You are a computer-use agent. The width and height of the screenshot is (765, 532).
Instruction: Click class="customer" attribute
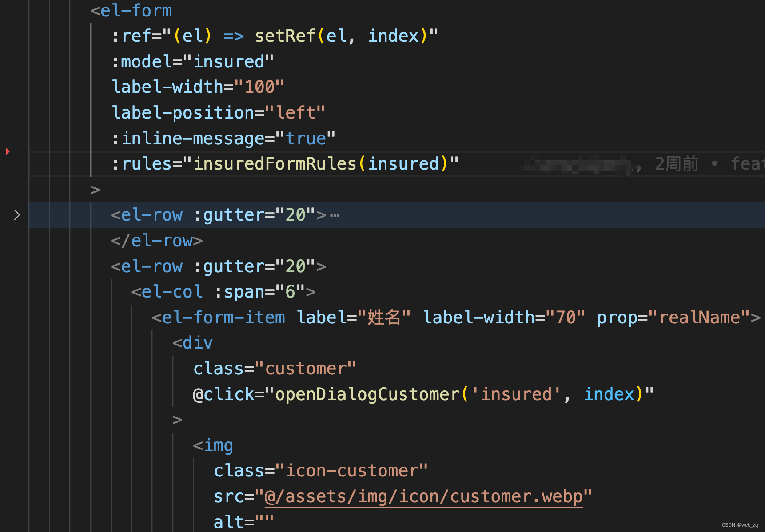point(275,369)
